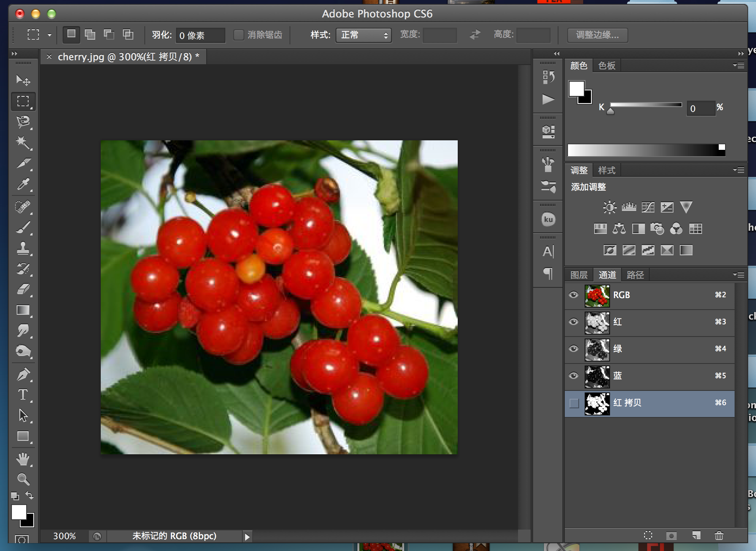This screenshot has height=551, width=756.
Task: Create a new channel
Action: (696, 536)
